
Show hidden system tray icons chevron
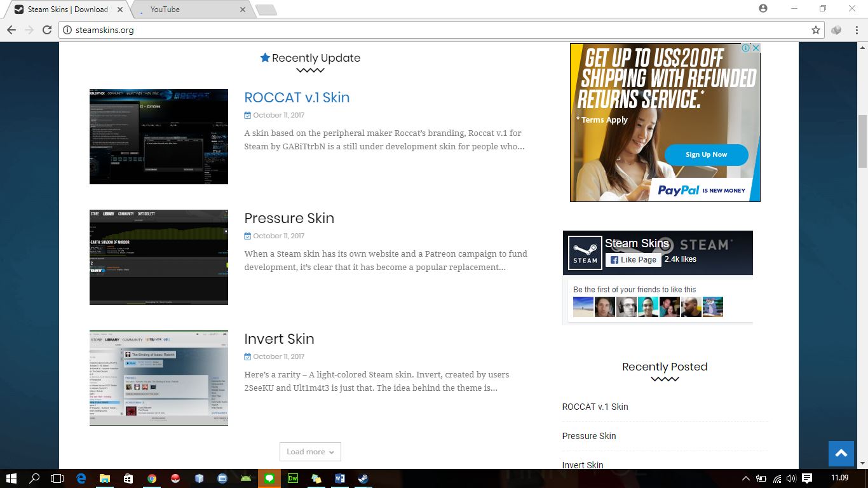746,478
